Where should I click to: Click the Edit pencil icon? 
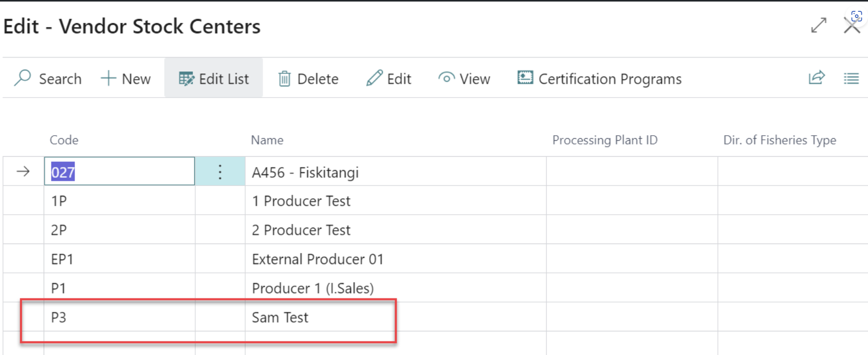click(x=374, y=78)
